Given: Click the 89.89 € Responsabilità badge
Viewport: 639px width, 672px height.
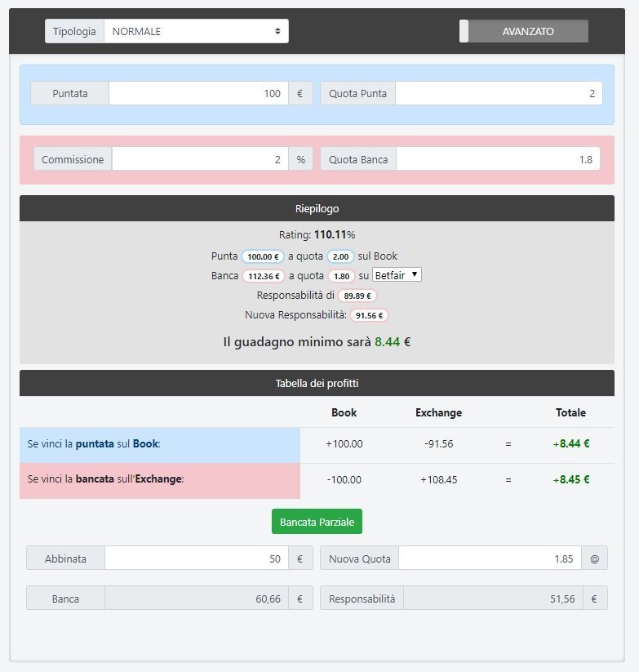Looking at the screenshot, I should [357, 296].
